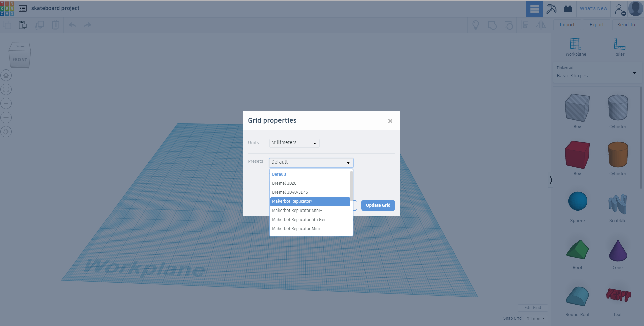Click the Send To button
Viewport: 644px width, 326px height.
tap(626, 25)
